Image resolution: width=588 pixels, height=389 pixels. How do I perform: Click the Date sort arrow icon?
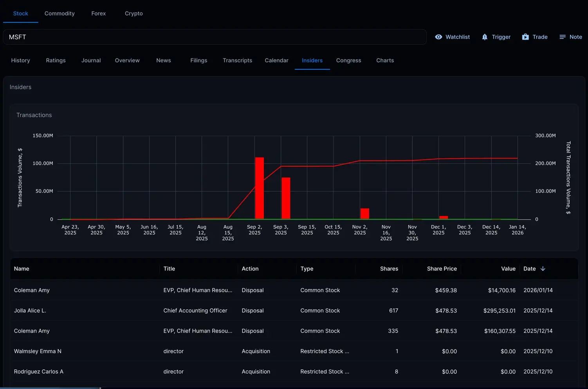(543, 269)
